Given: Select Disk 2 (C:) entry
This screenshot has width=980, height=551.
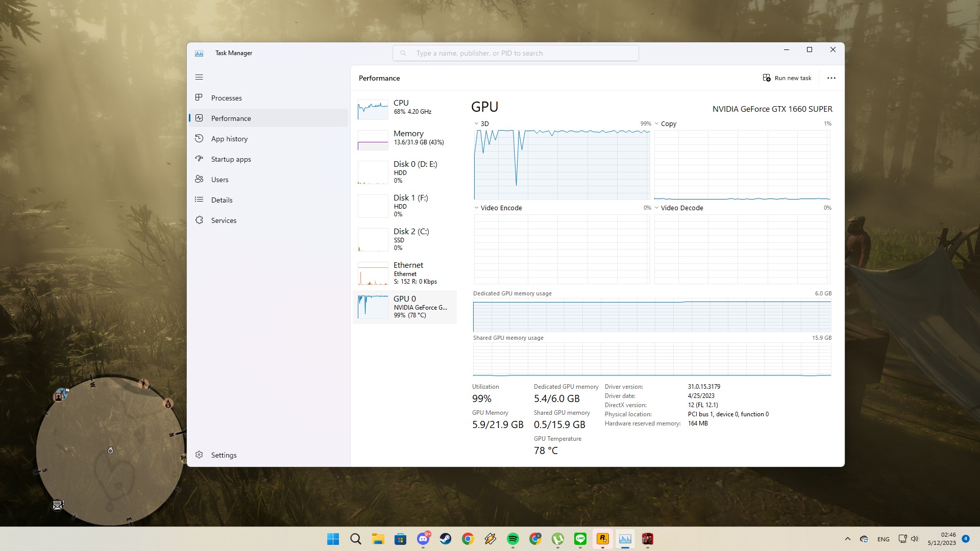Looking at the screenshot, I should (405, 239).
